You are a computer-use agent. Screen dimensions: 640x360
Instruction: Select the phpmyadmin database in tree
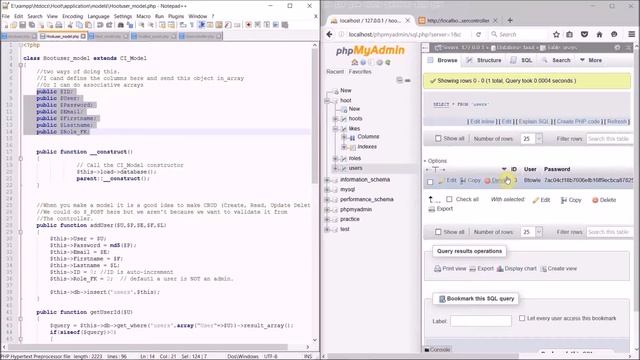coord(356,209)
